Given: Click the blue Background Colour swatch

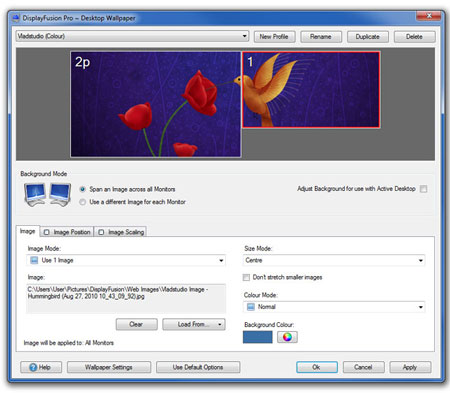Looking at the screenshot, I should click(258, 337).
